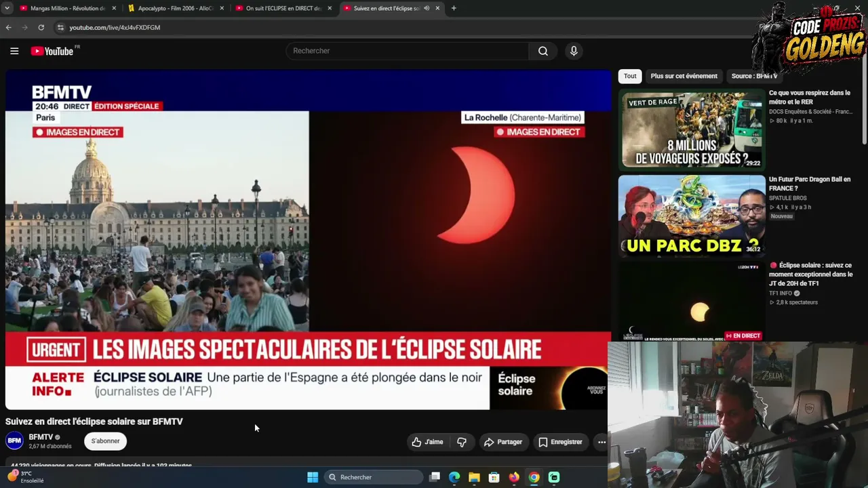868x488 pixels.
Task: Open the BFMTV channel avatar
Action: tap(14, 441)
